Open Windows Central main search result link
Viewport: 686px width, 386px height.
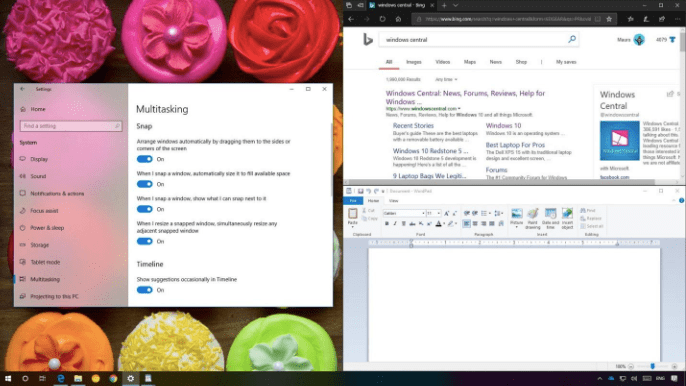465,97
